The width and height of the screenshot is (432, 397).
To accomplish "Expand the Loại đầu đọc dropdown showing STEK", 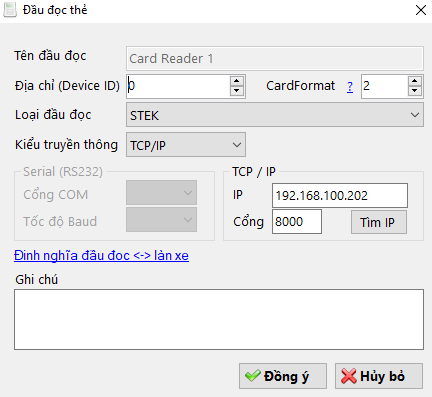I will click(x=275, y=115).
